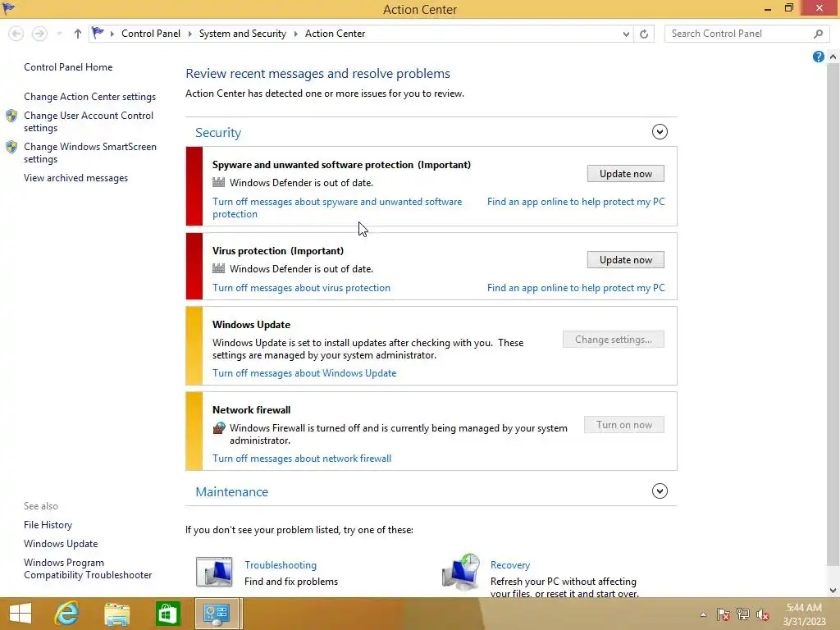Open Windows Update under See also
The image size is (840, 630).
[x=61, y=544]
